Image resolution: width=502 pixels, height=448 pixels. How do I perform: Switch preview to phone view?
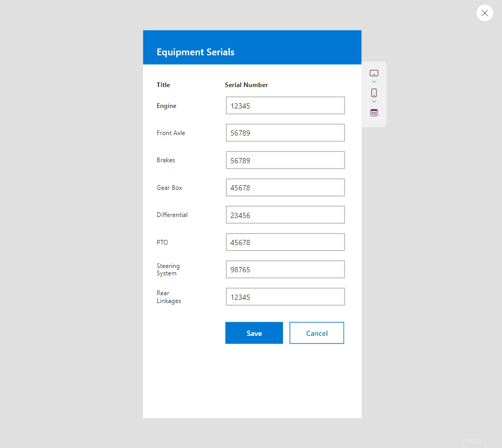click(x=374, y=93)
